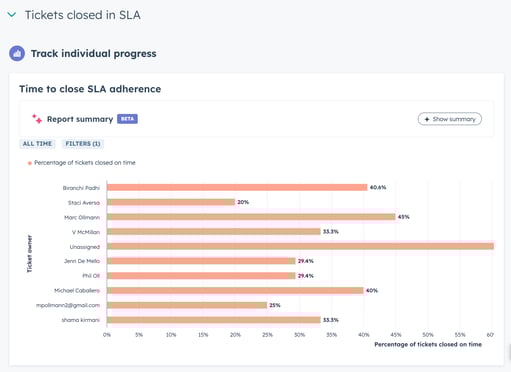The height and width of the screenshot is (372, 511).
Task: Click the Tickets closed in SLA heading
Action: [83, 15]
